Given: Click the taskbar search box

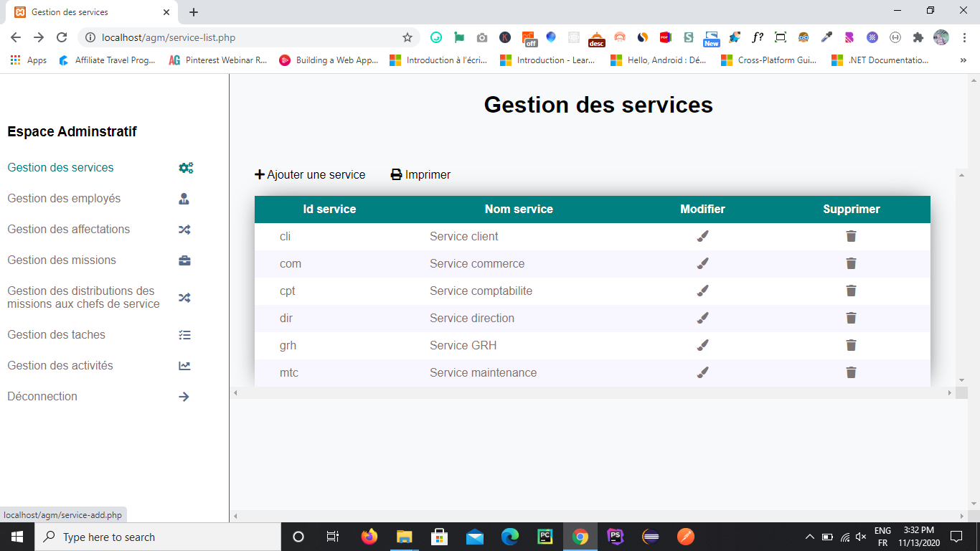Looking at the screenshot, I should (x=158, y=537).
